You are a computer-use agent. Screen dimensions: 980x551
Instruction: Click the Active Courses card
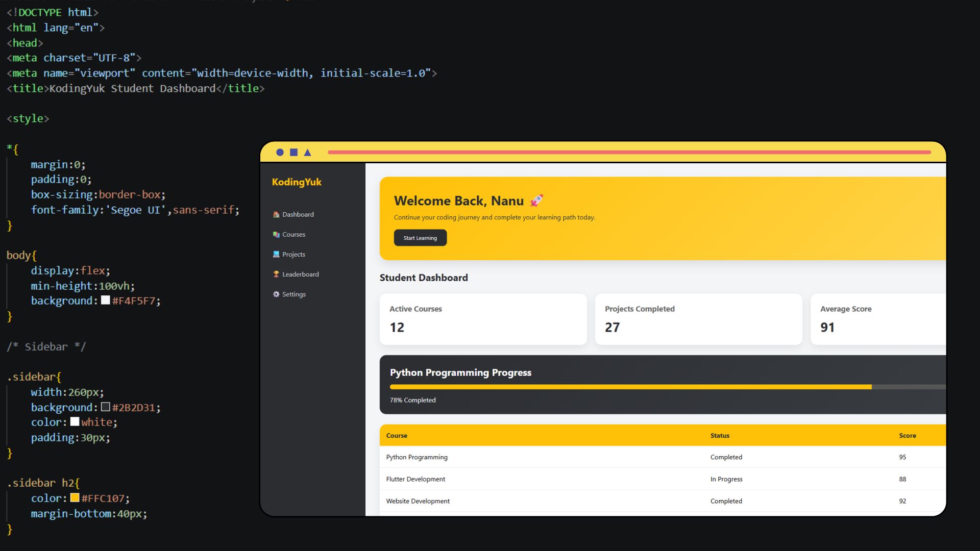click(483, 319)
